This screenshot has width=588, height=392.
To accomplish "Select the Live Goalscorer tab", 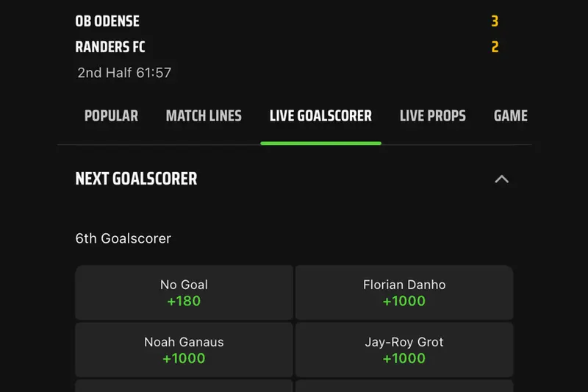I will click(320, 116).
